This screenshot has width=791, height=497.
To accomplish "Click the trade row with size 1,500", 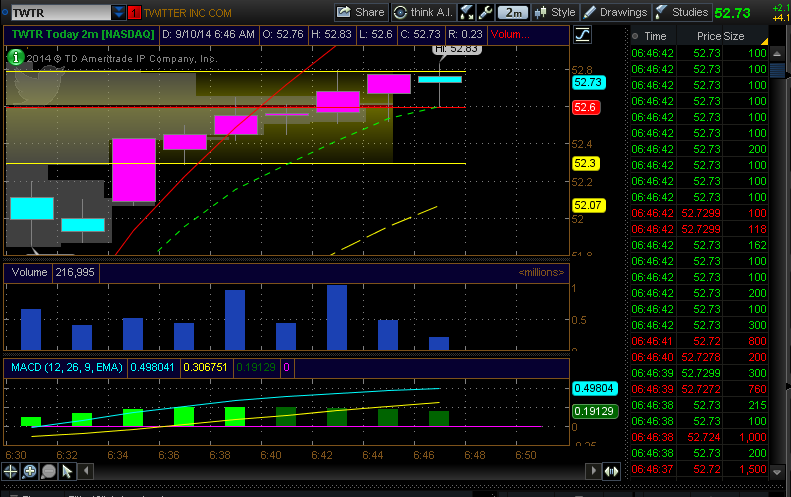I will click(x=699, y=469).
